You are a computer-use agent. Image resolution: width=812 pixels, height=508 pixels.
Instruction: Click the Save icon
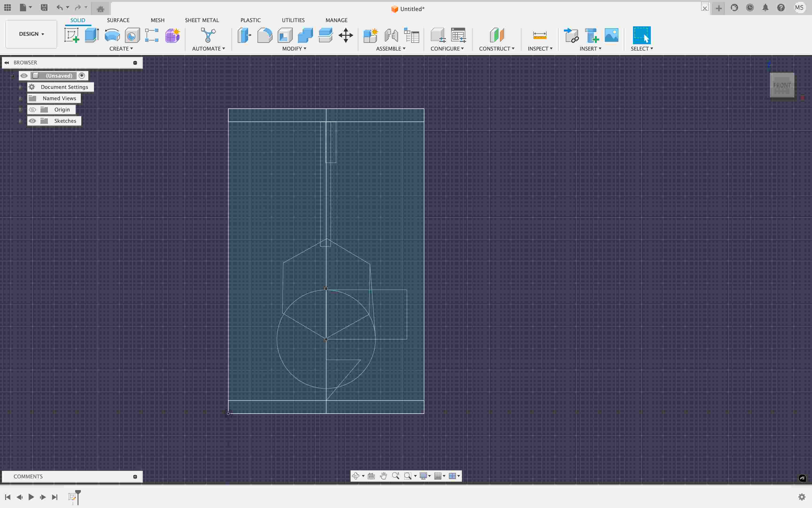coord(44,7)
